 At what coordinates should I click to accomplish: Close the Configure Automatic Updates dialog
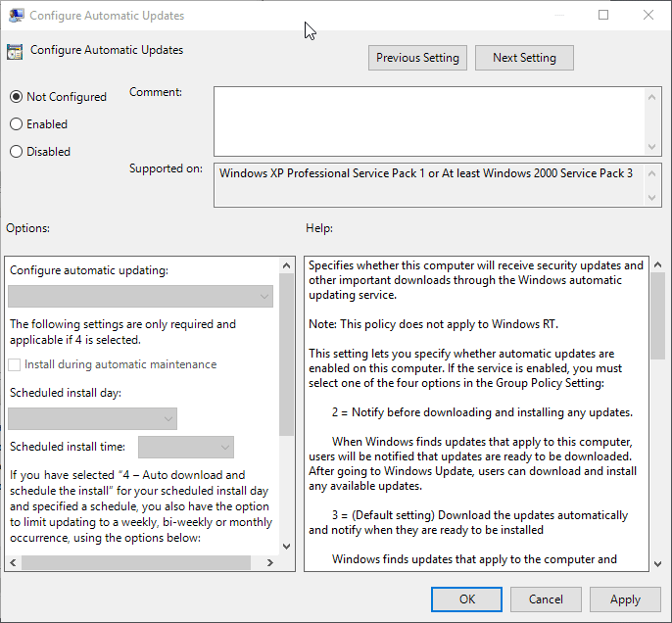[648, 15]
